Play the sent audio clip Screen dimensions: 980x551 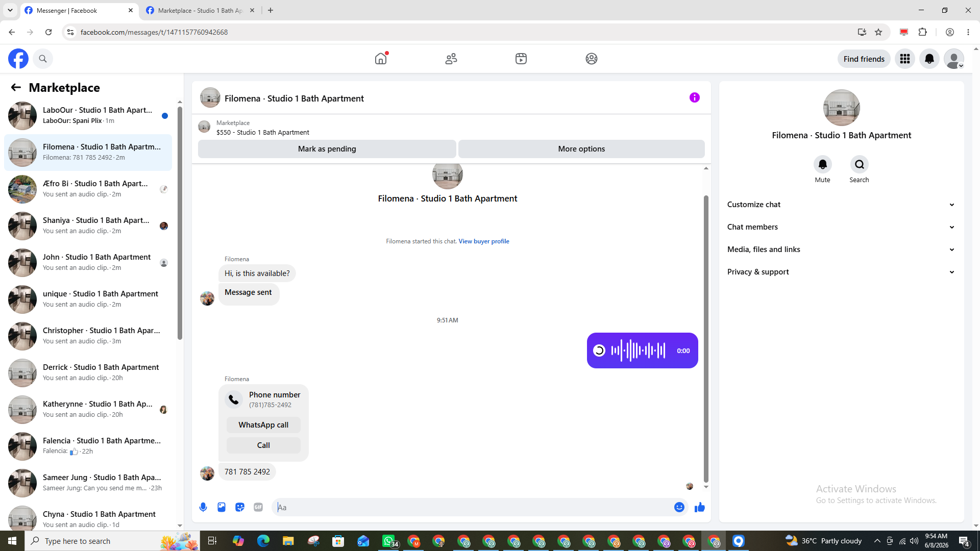click(599, 350)
